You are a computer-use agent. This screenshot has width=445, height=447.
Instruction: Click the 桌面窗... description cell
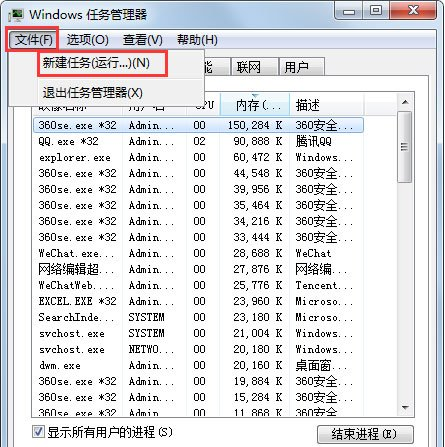pos(321,366)
